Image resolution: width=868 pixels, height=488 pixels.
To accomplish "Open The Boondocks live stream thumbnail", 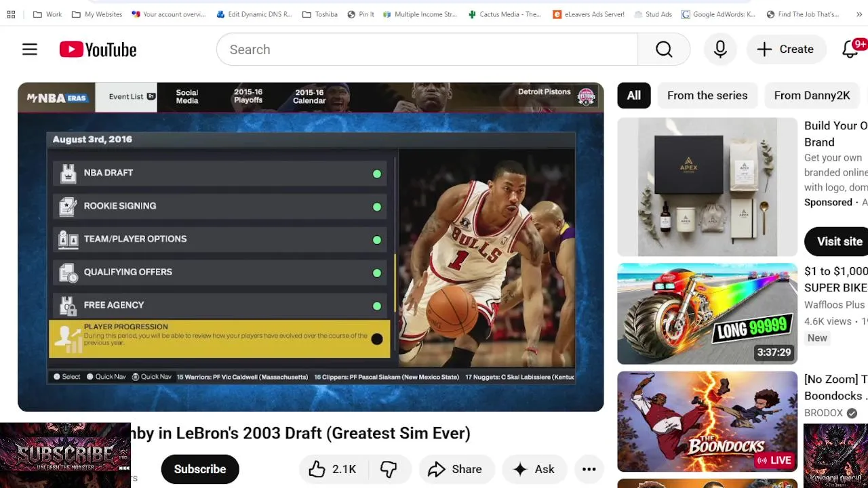I will coord(707,422).
